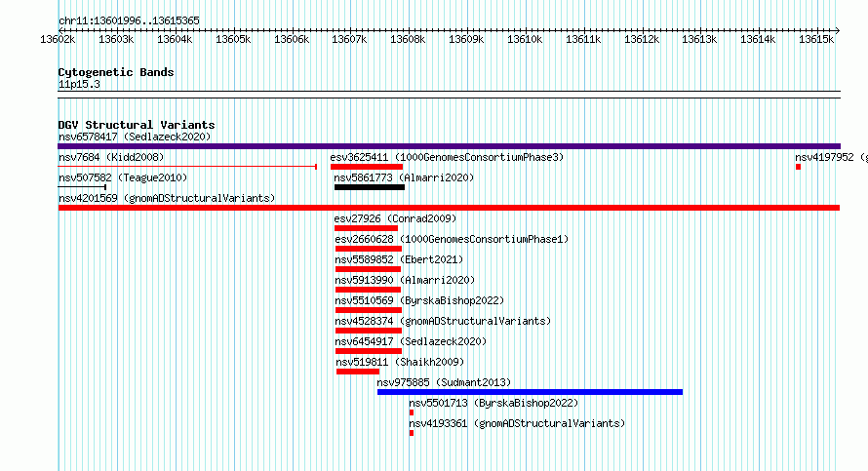The image size is (868, 471).
Task: Open nsv519811 (Shaikh2009) variant label
Action: coord(400,362)
